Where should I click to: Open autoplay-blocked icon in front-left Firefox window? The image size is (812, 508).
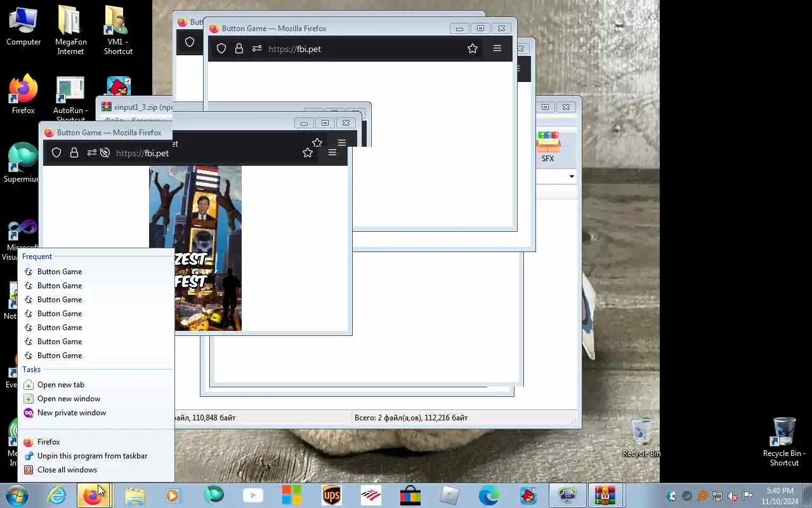(105, 152)
